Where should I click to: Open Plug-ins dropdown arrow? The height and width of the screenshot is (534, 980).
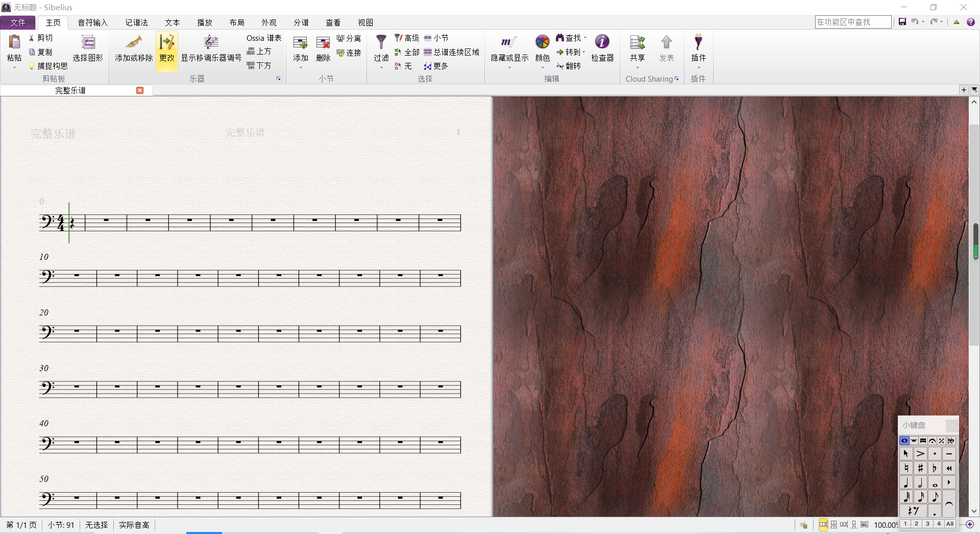698,68
